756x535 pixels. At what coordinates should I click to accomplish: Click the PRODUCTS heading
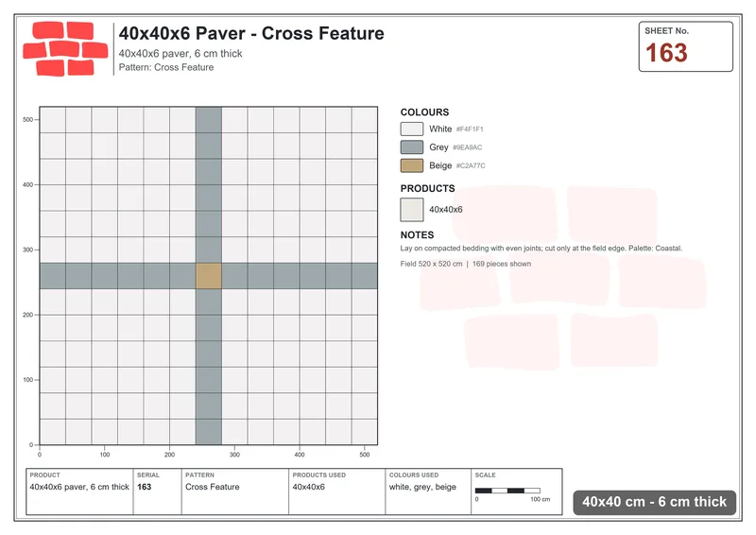coord(428,188)
